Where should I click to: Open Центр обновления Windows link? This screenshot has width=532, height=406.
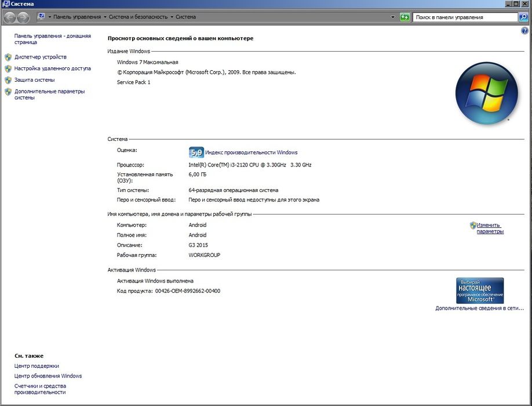[48, 376]
